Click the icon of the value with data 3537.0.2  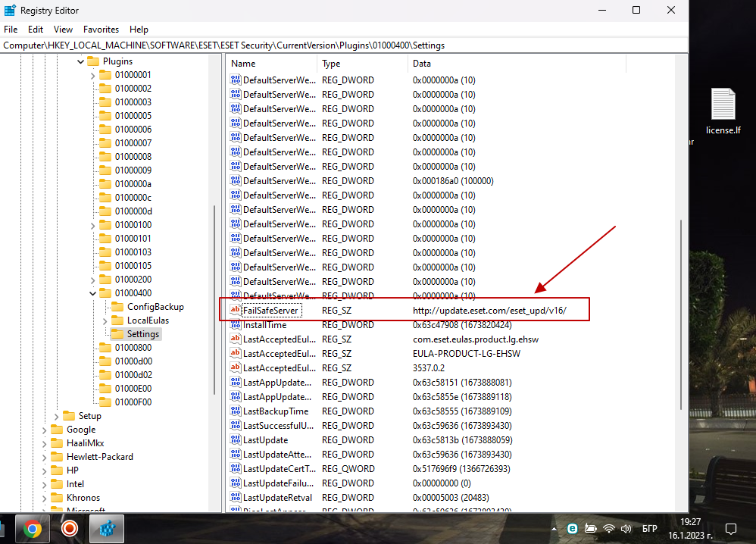tap(236, 367)
